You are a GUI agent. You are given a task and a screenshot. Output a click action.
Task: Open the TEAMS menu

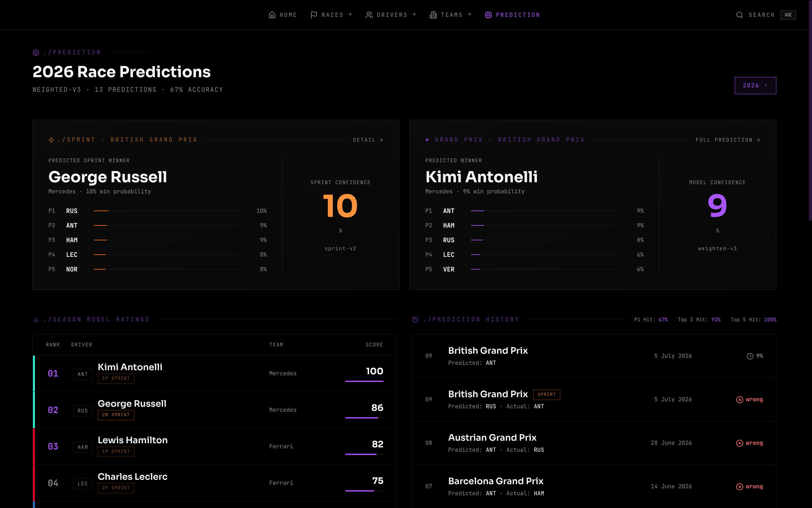point(451,15)
